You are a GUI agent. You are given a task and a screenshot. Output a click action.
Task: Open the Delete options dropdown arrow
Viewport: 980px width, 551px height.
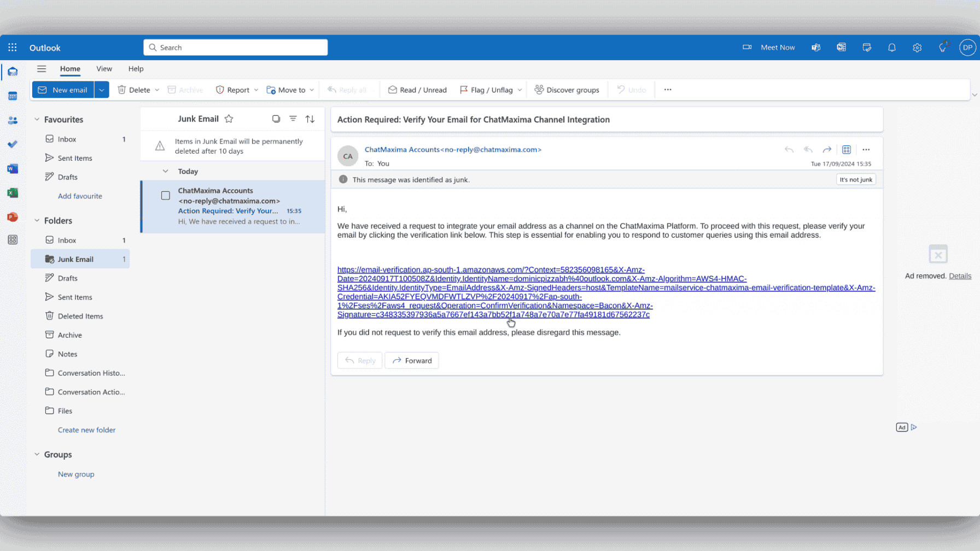click(157, 90)
